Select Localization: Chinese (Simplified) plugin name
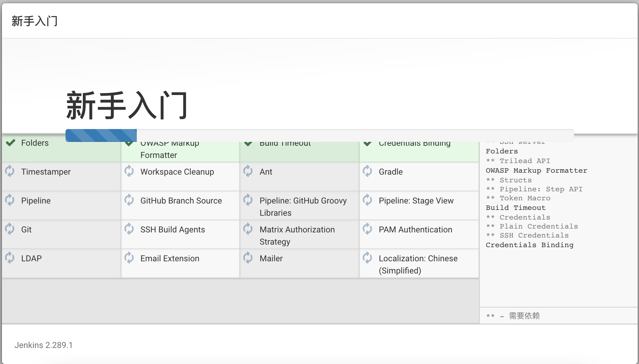 pos(418,264)
